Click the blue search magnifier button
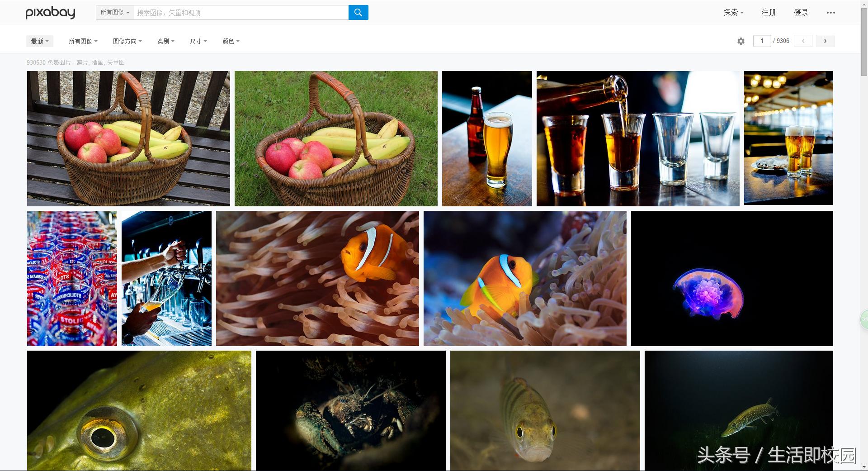This screenshot has width=868, height=471. (x=358, y=12)
